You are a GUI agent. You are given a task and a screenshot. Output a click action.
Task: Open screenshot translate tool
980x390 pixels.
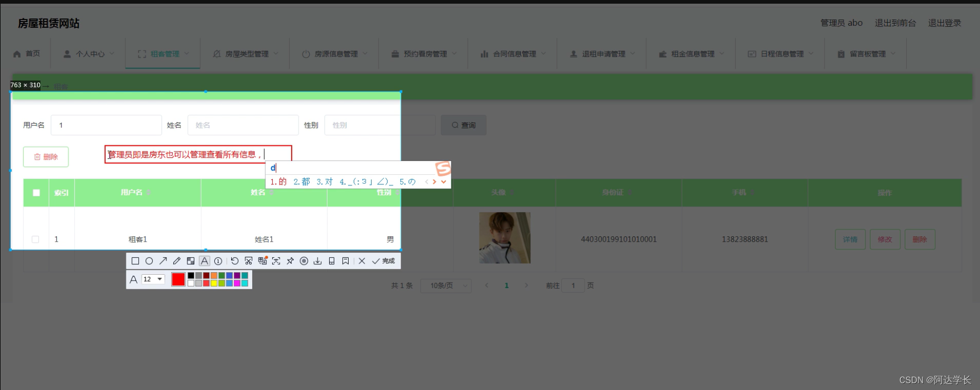point(262,261)
